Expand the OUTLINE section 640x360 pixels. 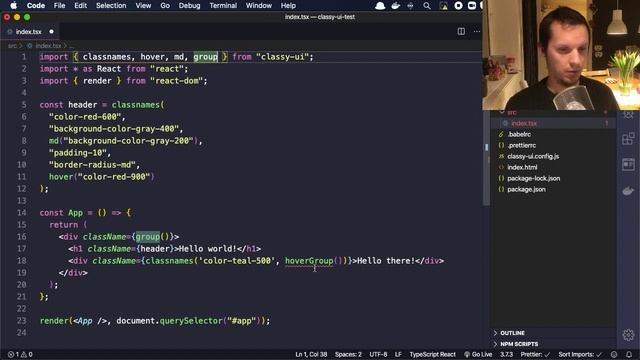512,333
